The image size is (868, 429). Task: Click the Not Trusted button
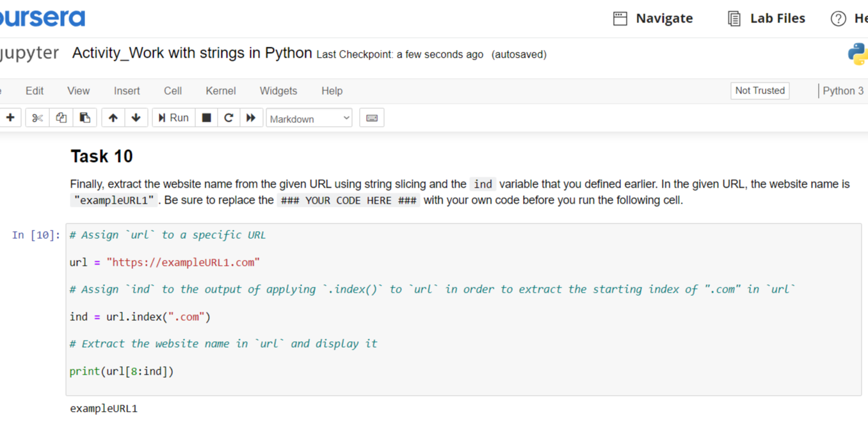pyautogui.click(x=760, y=91)
